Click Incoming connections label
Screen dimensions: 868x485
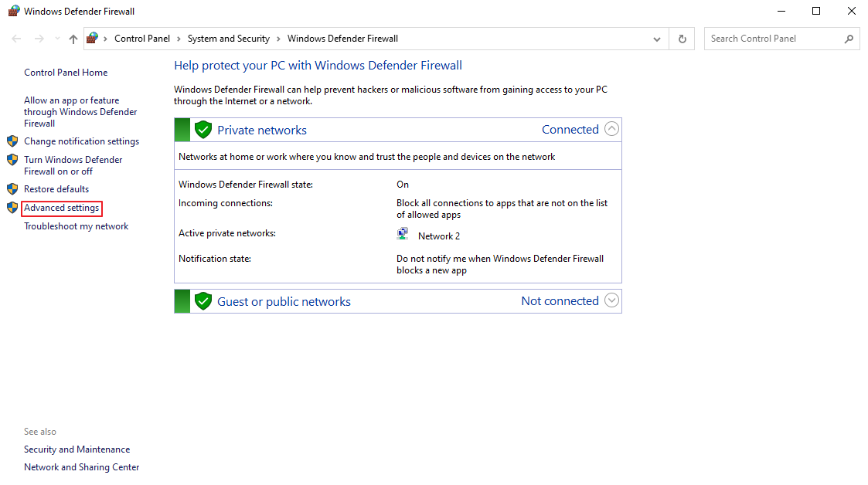225,203
